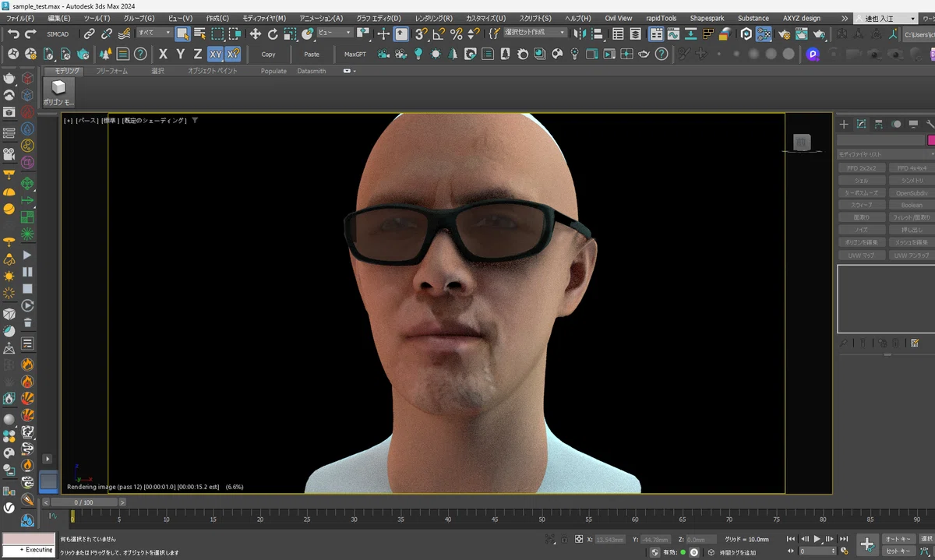Open the viewport shading label menu (既定のシェーディング)
Screen dimensions: 935x560
(x=154, y=121)
